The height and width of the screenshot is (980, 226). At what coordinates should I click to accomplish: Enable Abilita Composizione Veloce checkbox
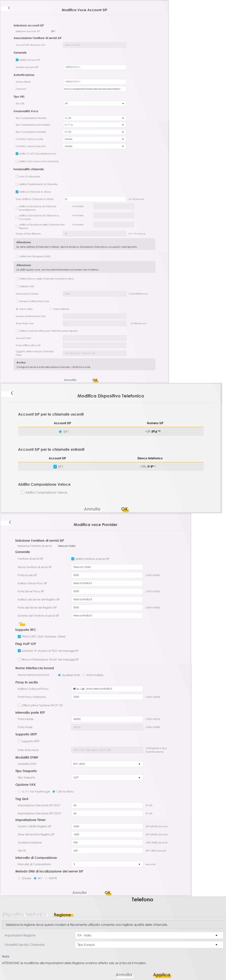(x=23, y=492)
